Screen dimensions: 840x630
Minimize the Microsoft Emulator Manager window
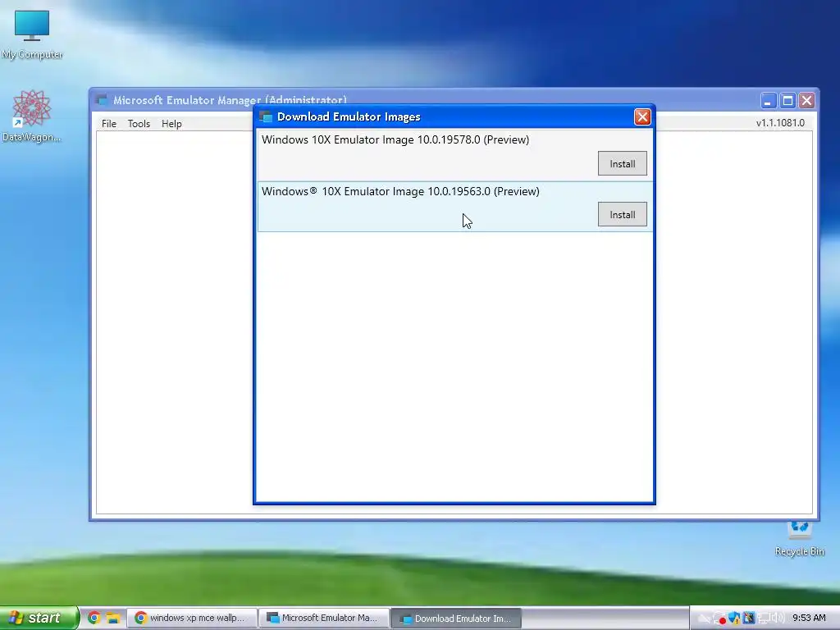[768, 100]
